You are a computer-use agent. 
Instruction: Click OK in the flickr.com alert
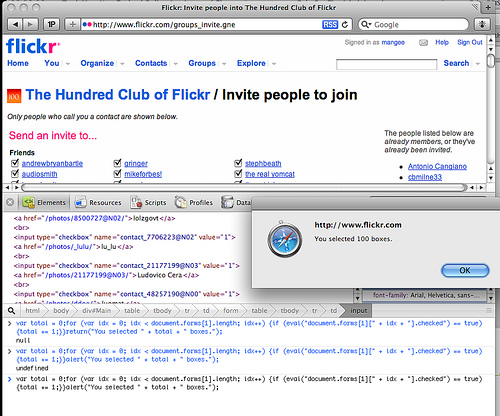click(x=465, y=270)
